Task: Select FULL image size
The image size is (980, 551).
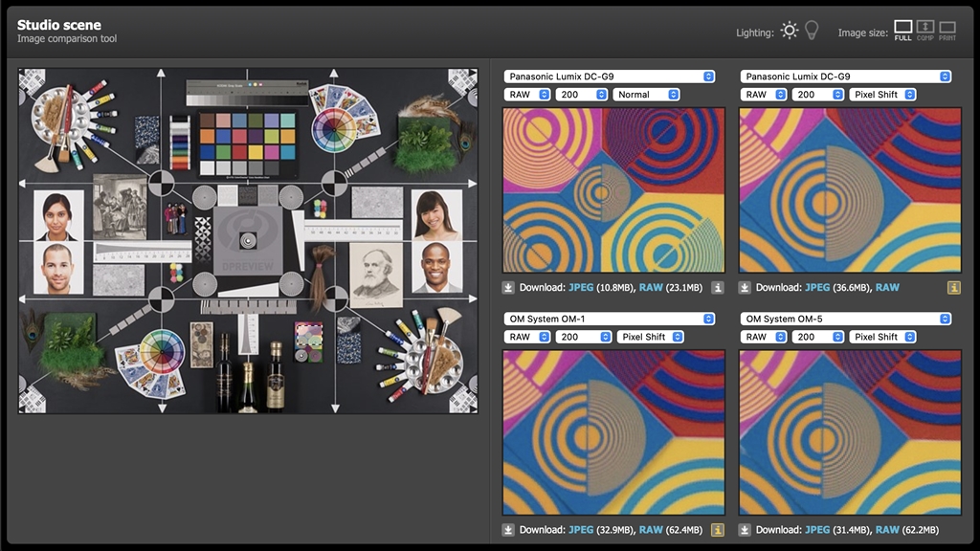Action: (902, 30)
